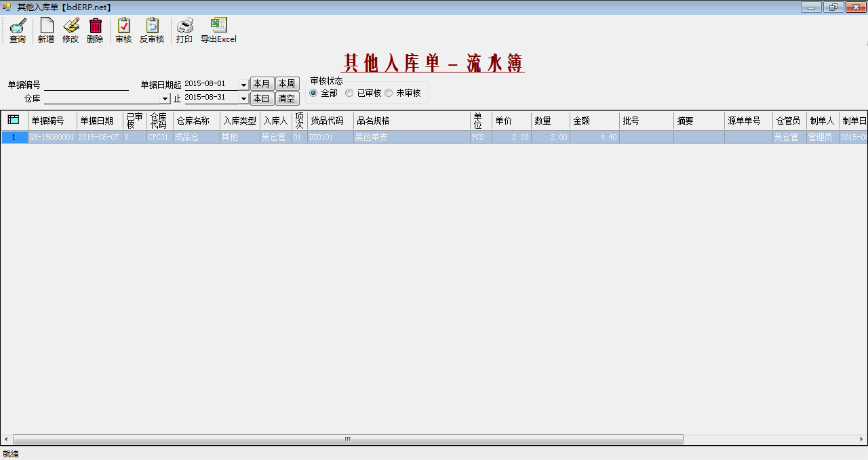Click the horizontal scrollbar thumb
This screenshot has height=460, width=868.
click(x=348, y=439)
